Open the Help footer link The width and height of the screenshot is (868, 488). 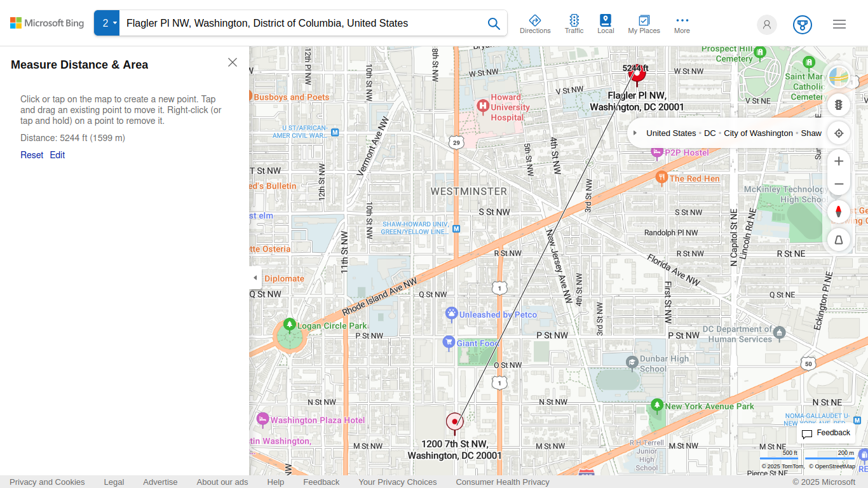(x=276, y=482)
